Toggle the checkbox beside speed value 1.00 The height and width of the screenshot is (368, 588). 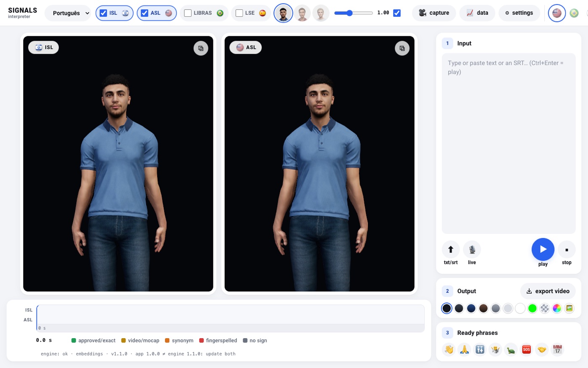pos(397,13)
